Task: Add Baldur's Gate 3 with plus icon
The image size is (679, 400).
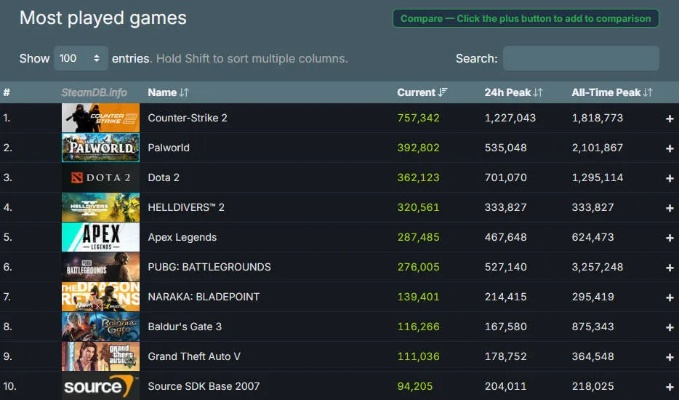Action: [670, 327]
